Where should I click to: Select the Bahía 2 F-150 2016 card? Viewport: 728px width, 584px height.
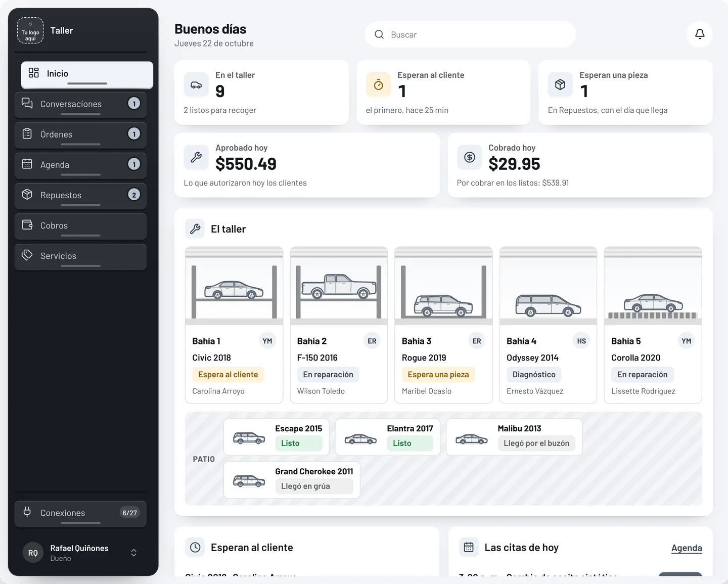(x=339, y=325)
